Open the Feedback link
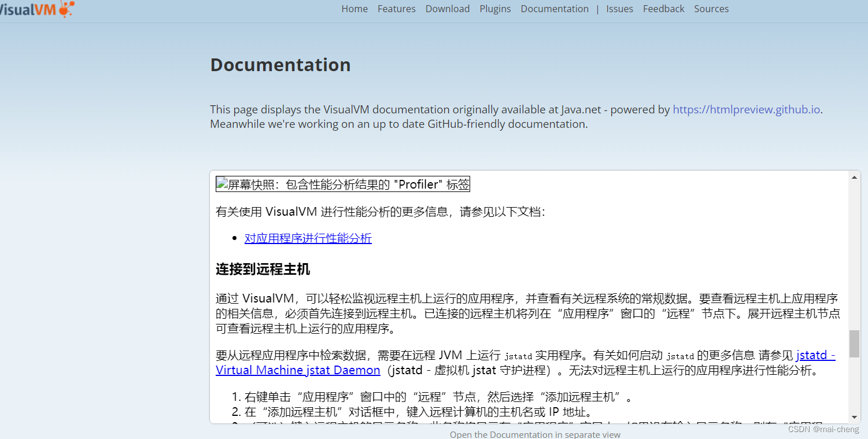 (663, 9)
